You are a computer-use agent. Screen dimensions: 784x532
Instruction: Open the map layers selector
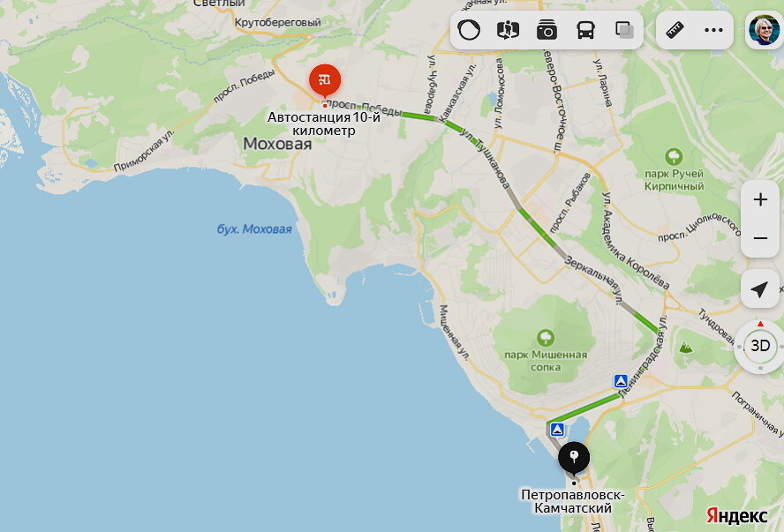[624, 30]
